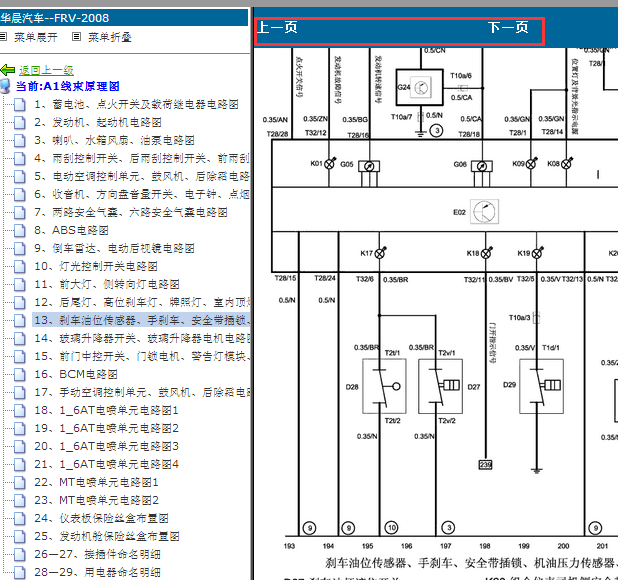Click the green back arrow icon

[7, 70]
